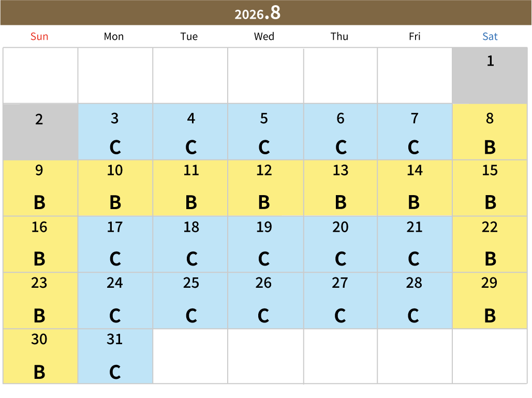
Task: Click the Sat column header
Action: click(x=490, y=36)
